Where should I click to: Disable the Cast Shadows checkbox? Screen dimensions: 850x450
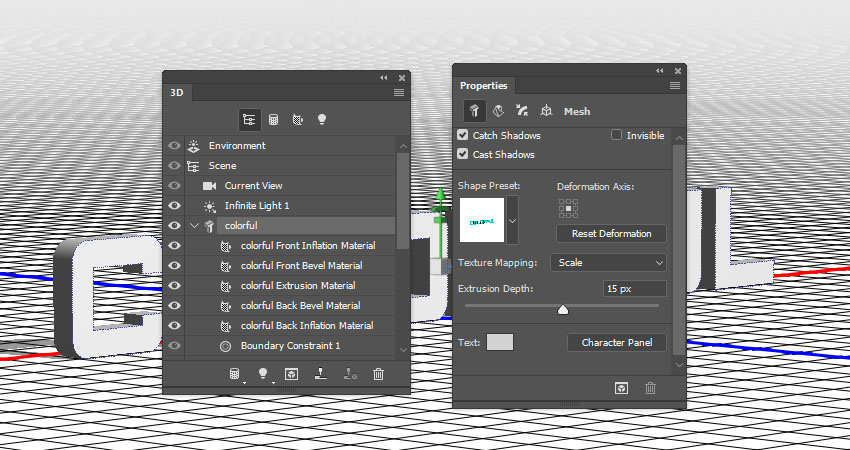coord(463,155)
